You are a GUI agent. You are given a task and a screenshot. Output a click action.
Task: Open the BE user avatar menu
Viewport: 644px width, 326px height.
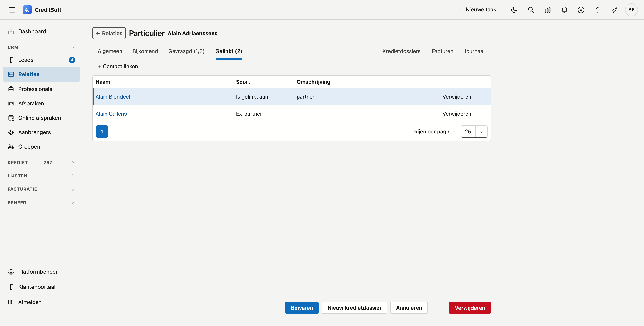(631, 10)
